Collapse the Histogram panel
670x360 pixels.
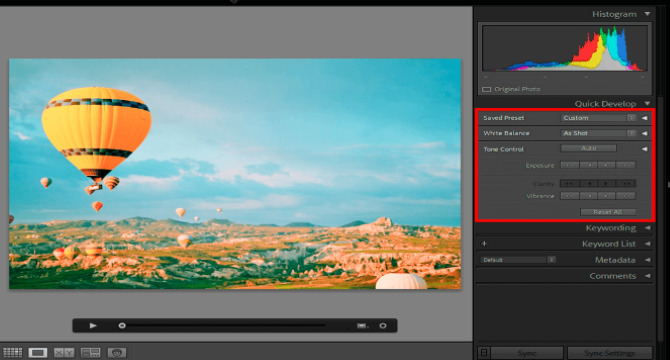coord(647,14)
